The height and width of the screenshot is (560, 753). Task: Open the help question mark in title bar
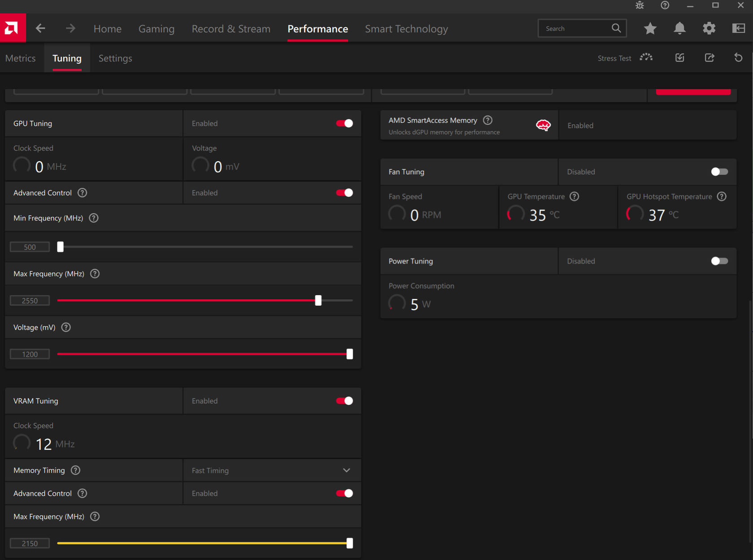(x=665, y=5)
